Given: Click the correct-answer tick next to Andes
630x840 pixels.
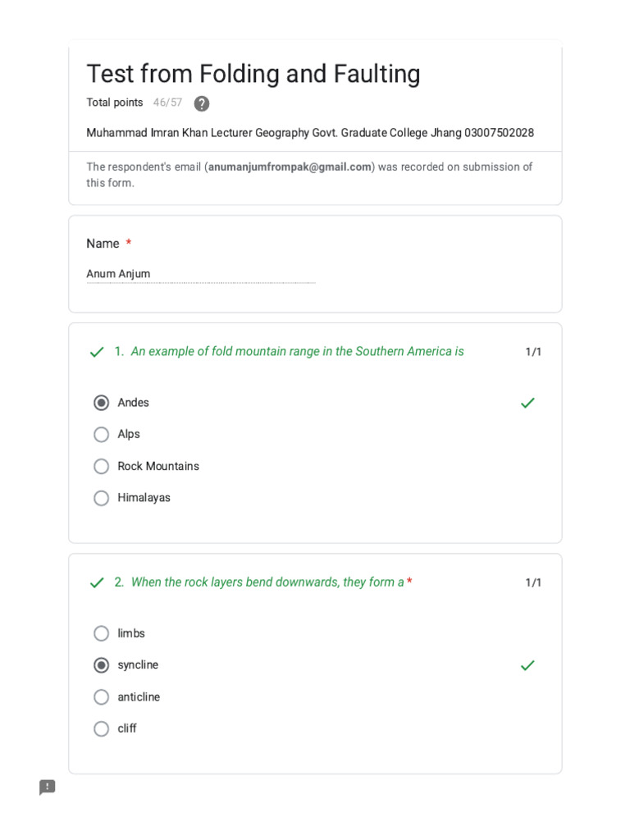Looking at the screenshot, I should coord(527,403).
